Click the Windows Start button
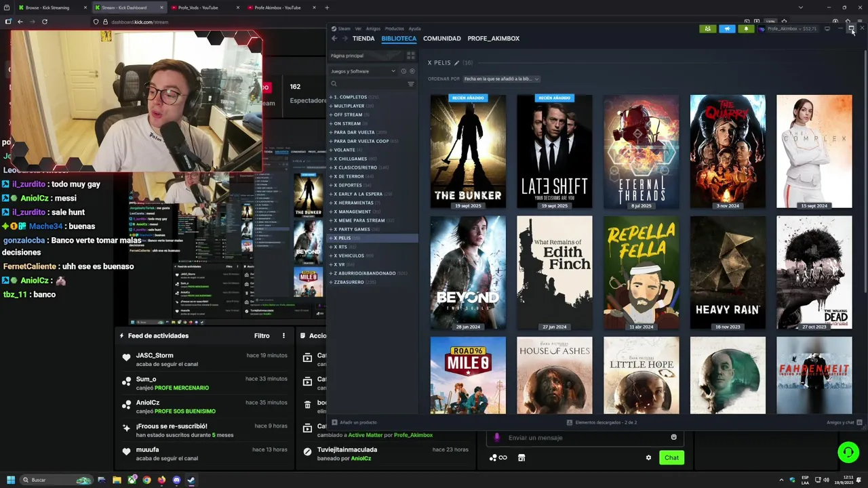 coord(11,480)
